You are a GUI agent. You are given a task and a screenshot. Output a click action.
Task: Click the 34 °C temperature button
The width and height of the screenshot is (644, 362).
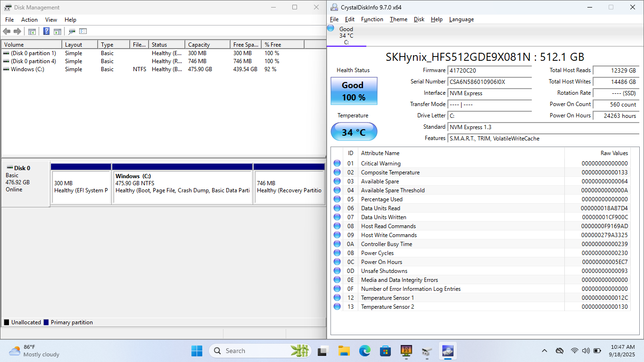354,132
